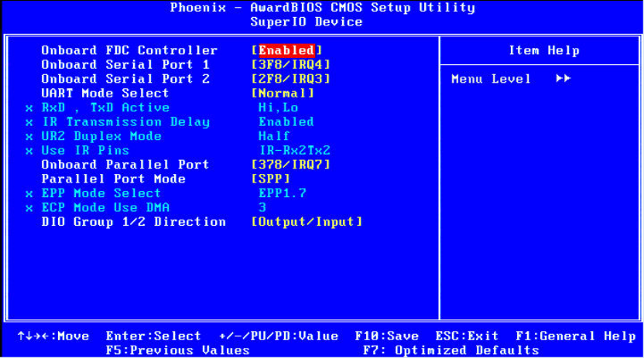Select the Onboard Parallel Port label
Screen dimensions: 644x358
tap(125, 165)
